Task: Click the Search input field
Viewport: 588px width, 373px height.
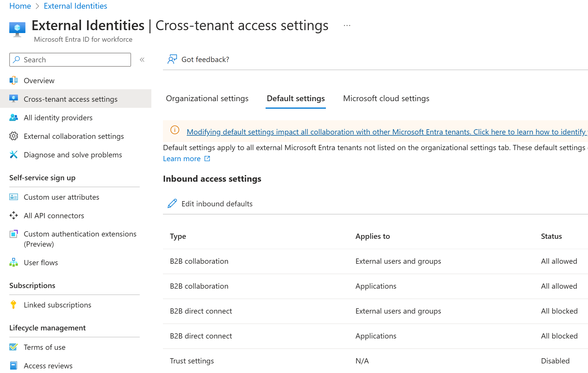Action: pyautogui.click(x=70, y=59)
